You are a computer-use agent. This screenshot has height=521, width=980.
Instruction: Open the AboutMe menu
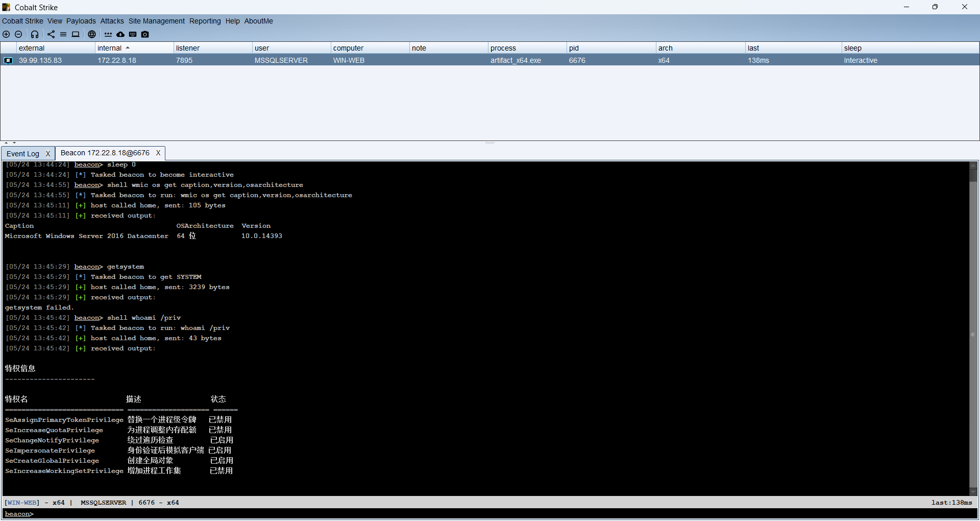[259, 21]
